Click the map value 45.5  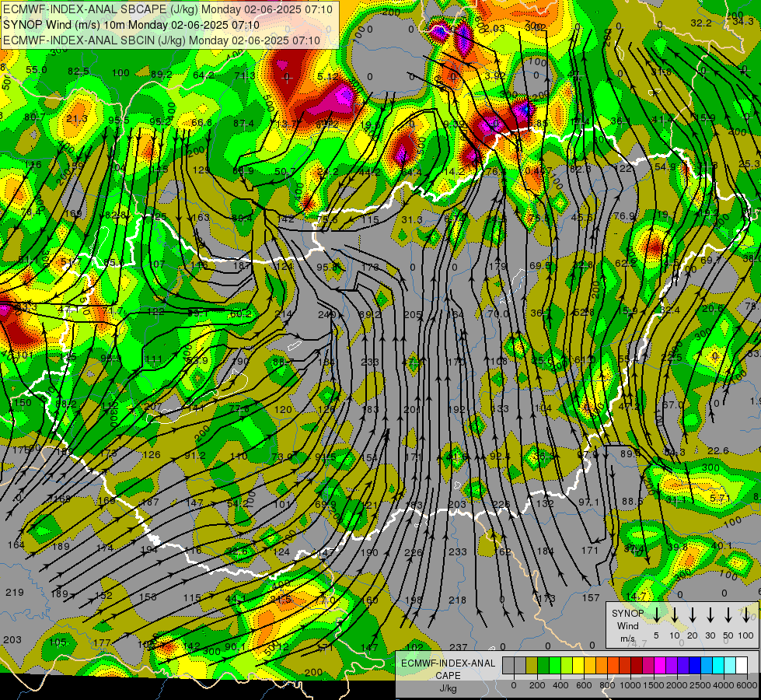pyautogui.click(x=582, y=217)
